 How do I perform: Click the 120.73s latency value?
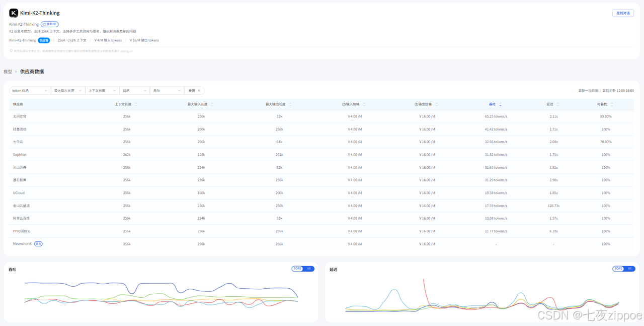click(553, 206)
